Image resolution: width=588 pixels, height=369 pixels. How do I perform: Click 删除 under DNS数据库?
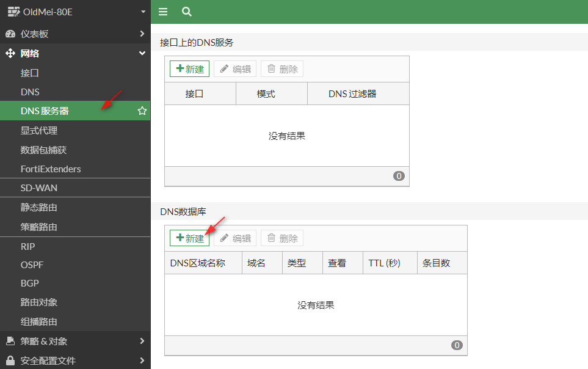point(282,238)
